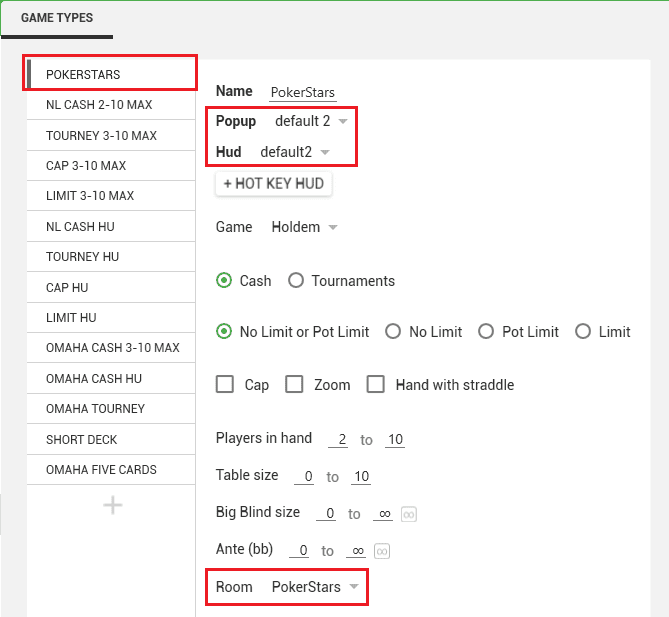Select NL CASH HU game type
Image resolution: width=669 pixels, height=617 pixels.
pyautogui.click(x=111, y=226)
